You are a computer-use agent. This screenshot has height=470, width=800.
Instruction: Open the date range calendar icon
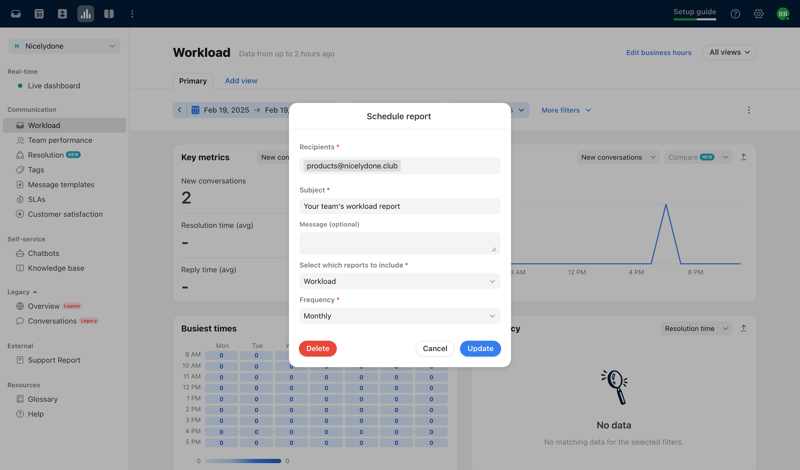(195, 110)
